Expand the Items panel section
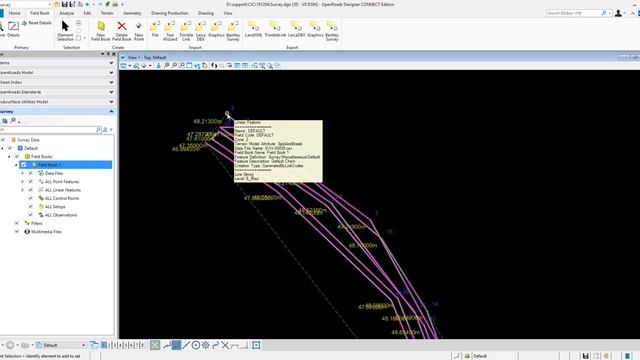The height and width of the screenshot is (360, 640). click(x=111, y=63)
